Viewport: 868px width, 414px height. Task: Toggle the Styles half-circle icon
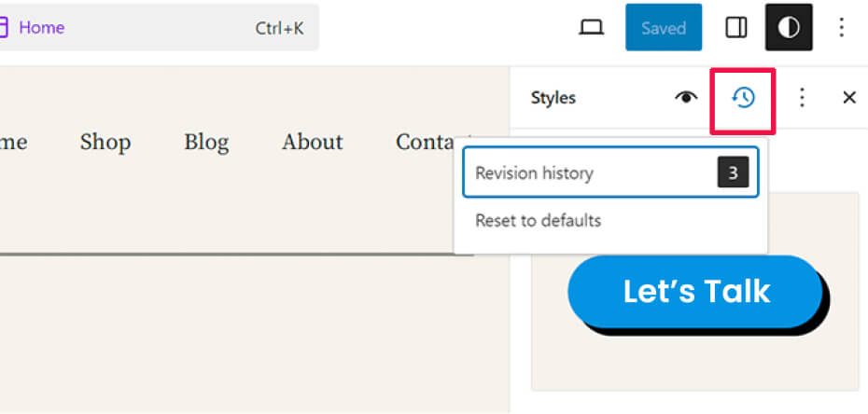[x=789, y=27]
